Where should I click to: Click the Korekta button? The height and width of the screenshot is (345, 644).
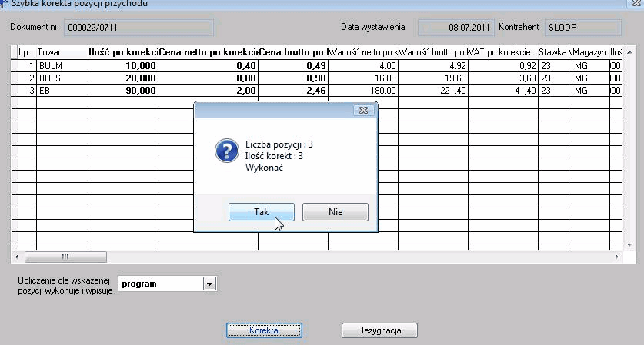264,330
